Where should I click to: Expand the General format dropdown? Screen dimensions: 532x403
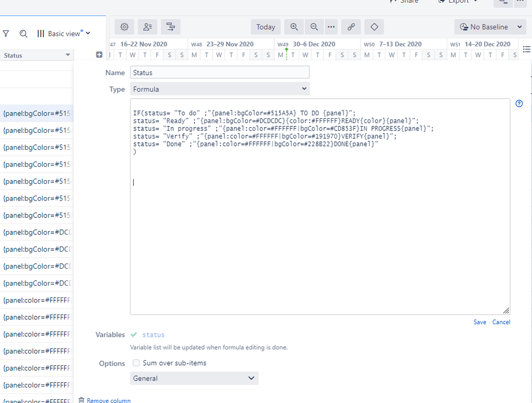pos(194,378)
